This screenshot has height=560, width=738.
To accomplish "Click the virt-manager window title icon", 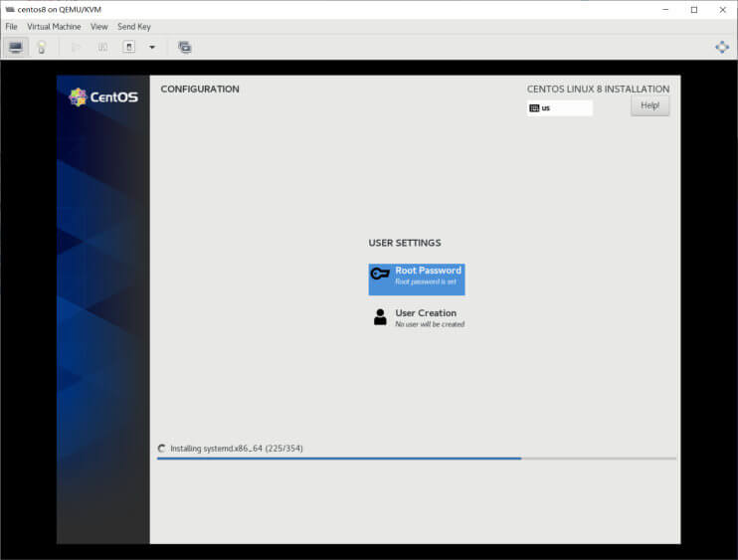I will point(10,9).
